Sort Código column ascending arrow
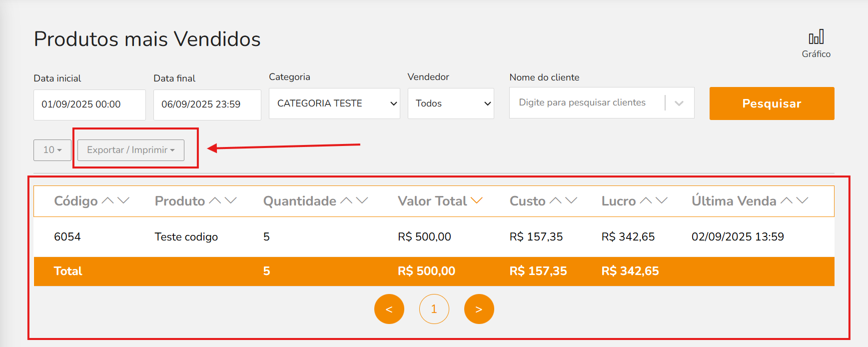 click(x=107, y=200)
